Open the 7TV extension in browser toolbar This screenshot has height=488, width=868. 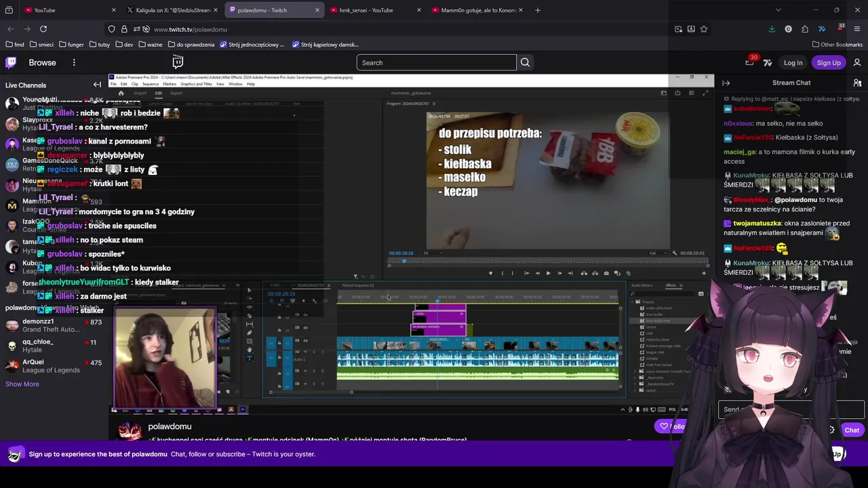tap(822, 29)
